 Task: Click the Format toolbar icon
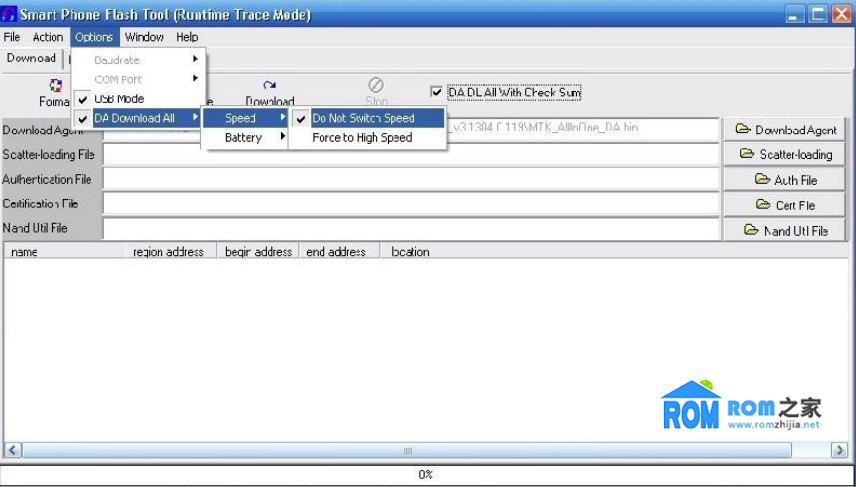[56, 85]
